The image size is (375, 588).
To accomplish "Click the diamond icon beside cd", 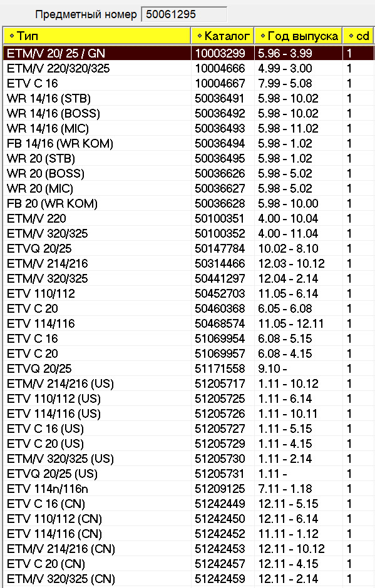I will pos(351,36).
